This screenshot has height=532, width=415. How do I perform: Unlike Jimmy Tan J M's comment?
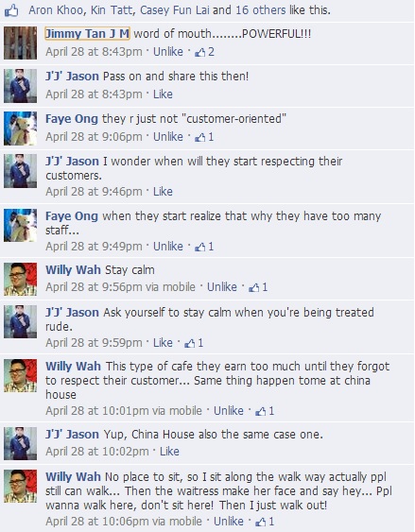168,52
